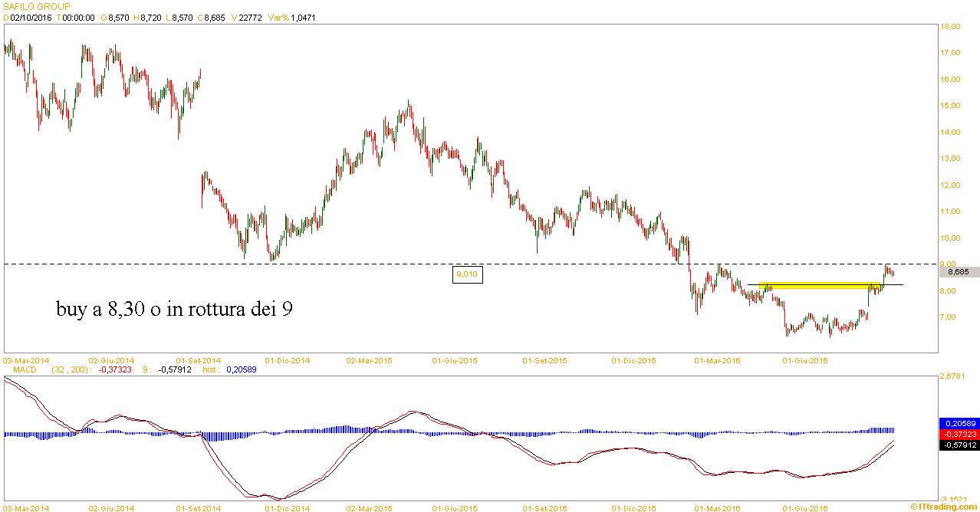This screenshot has height=512, width=980.
Task: Click the blue 0,20589 histogram value box
Action: pos(958,423)
